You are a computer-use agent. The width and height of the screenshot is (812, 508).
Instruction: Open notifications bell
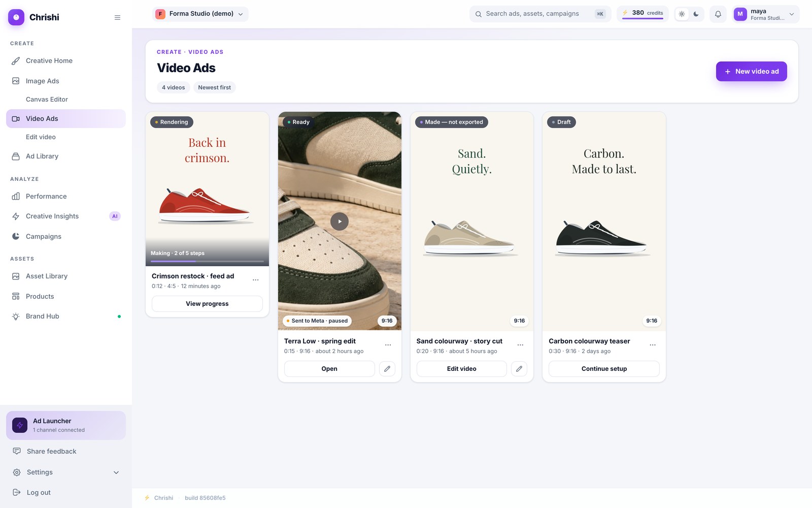point(718,14)
